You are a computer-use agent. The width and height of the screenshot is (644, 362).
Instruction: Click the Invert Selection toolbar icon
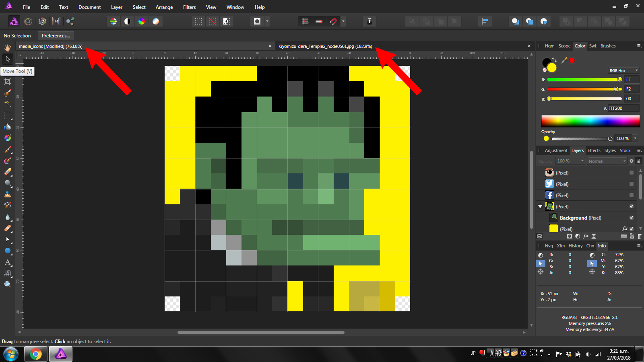(x=227, y=21)
